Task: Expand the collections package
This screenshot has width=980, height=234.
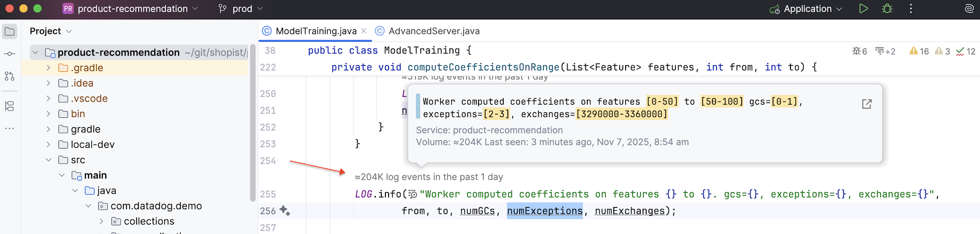Action: pos(101,221)
